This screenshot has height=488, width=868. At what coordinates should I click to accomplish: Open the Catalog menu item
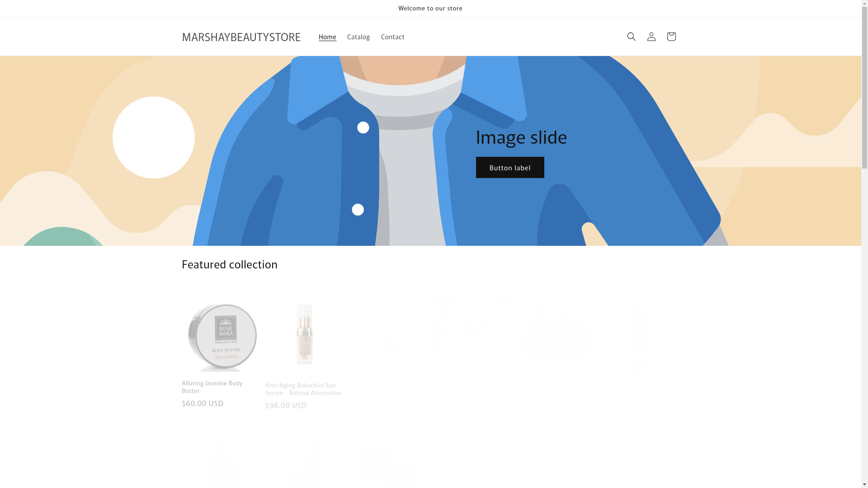(358, 37)
